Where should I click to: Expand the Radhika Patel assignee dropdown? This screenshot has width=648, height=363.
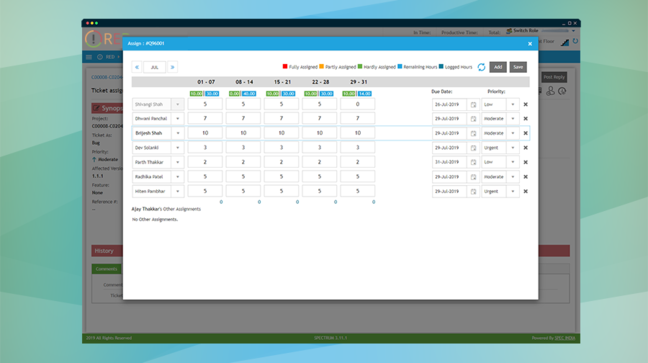pyautogui.click(x=178, y=177)
